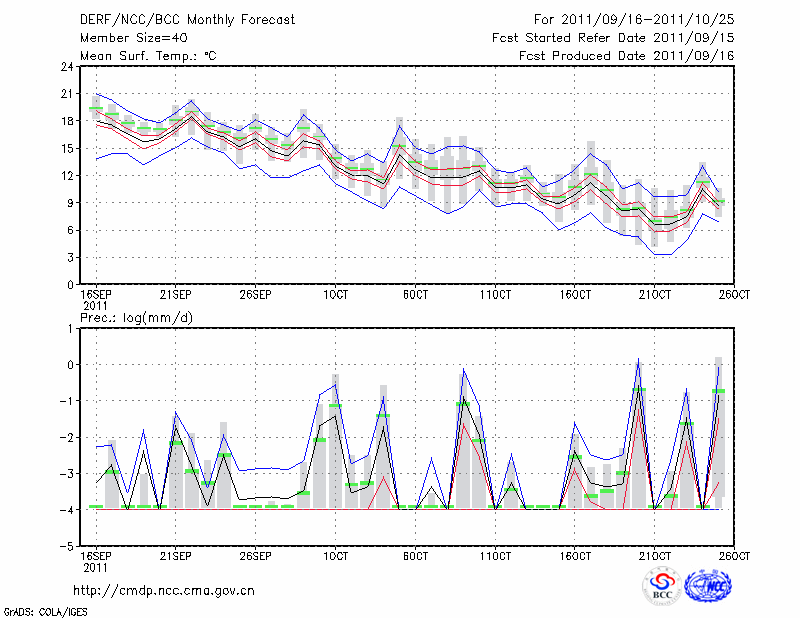The width and height of the screenshot is (800, 618).
Task: Click 16SEP 2011 label under precipitation chart
Action: [x=95, y=560]
